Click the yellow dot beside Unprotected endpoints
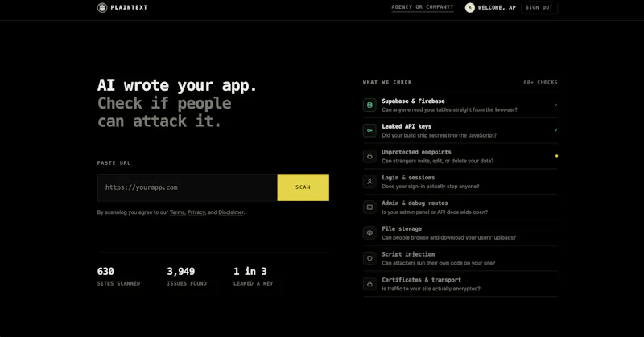This screenshot has width=644, height=337. tap(556, 156)
